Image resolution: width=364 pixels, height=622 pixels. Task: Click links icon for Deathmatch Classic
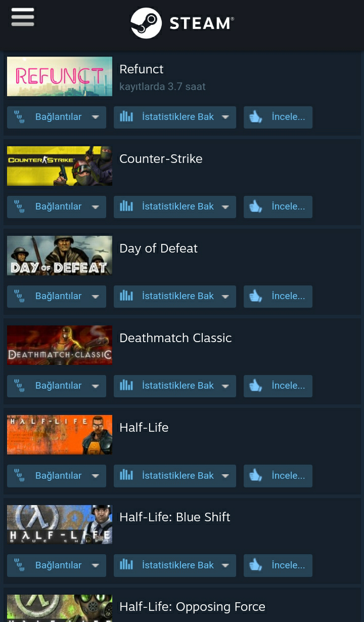(19, 386)
